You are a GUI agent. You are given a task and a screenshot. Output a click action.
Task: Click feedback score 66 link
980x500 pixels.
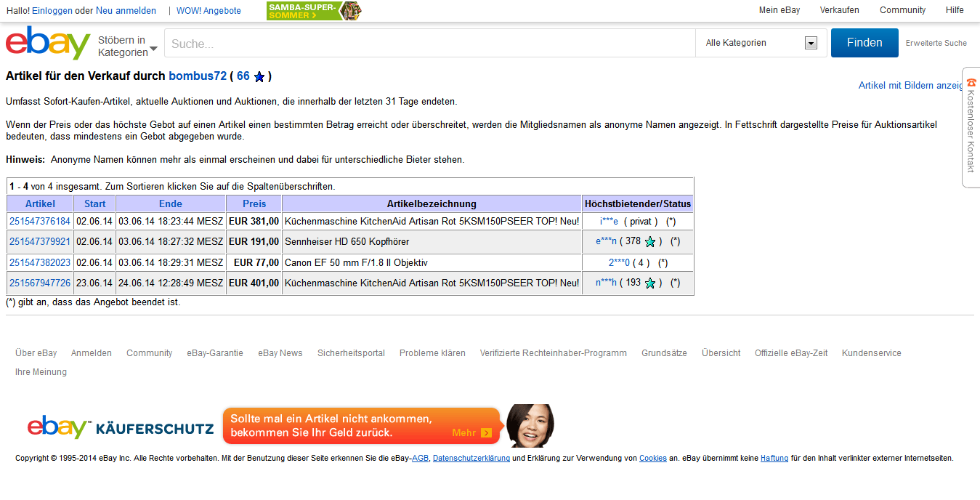pyautogui.click(x=243, y=76)
